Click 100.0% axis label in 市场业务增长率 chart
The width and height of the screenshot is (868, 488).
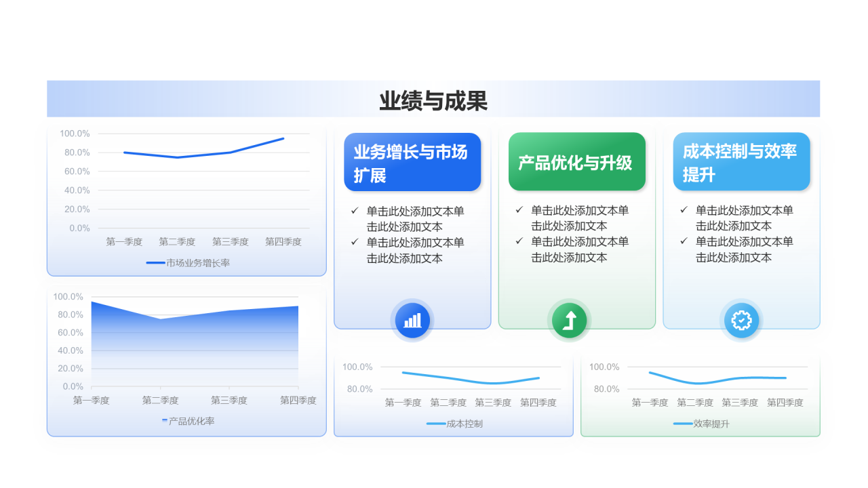[x=75, y=134]
